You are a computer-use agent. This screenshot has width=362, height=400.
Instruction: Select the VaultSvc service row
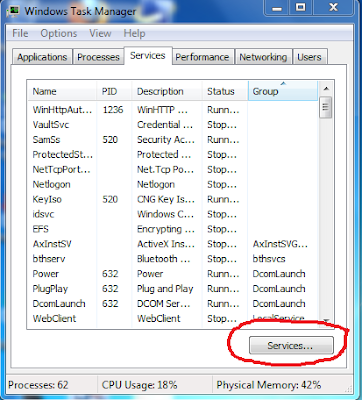point(173,125)
